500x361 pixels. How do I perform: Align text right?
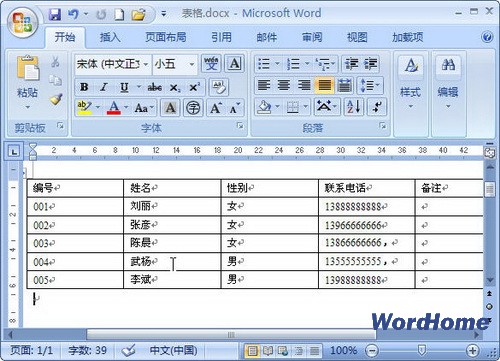click(304, 85)
